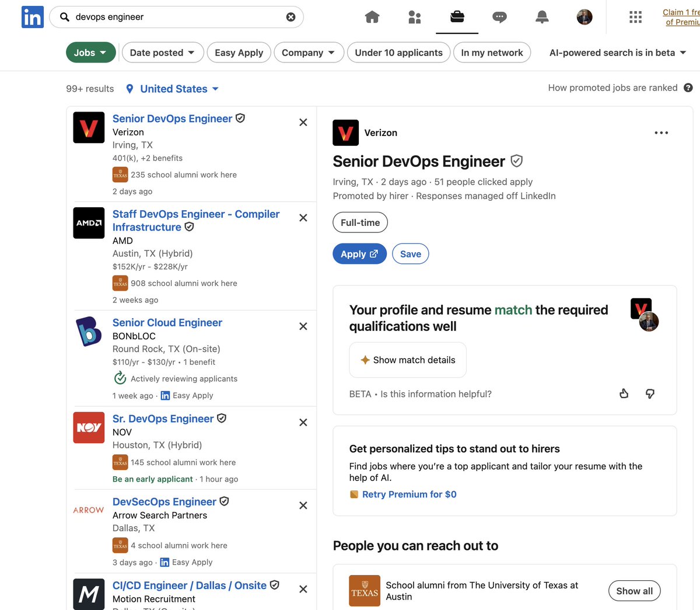Click the thumbs up helpful icon
This screenshot has width=700, height=610.
click(x=624, y=393)
